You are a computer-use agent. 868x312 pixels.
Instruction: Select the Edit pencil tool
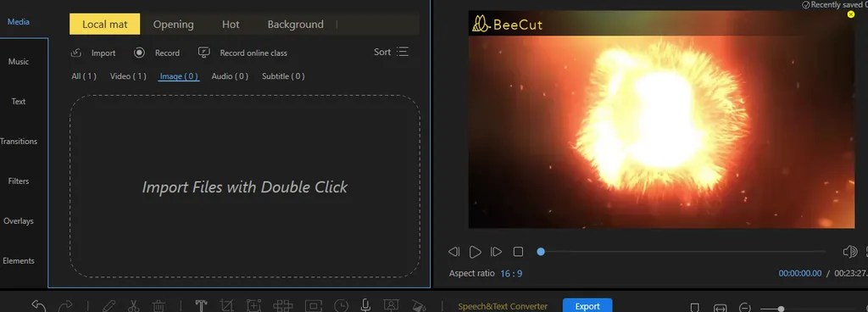[x=109, y=306]
